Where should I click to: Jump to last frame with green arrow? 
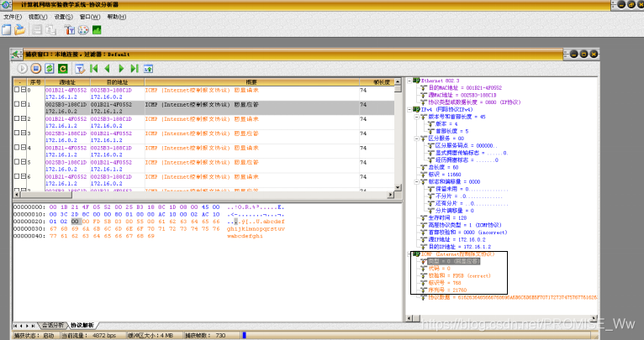click(x=135, y=69)
